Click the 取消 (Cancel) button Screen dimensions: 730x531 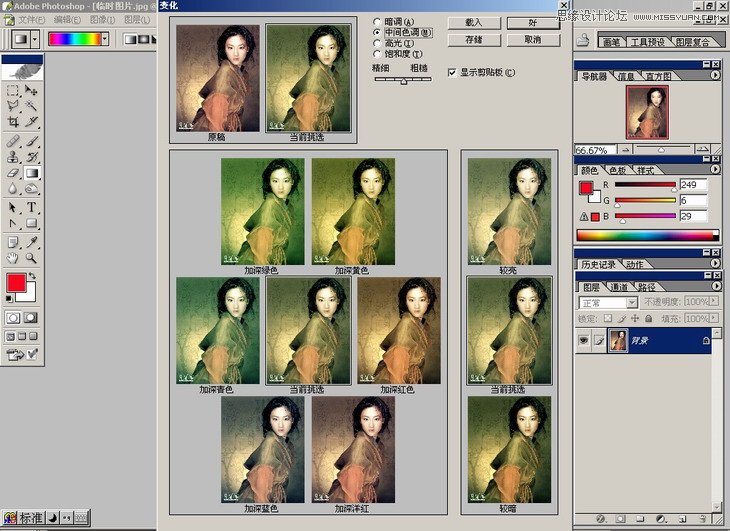click(x=533, y=40)
